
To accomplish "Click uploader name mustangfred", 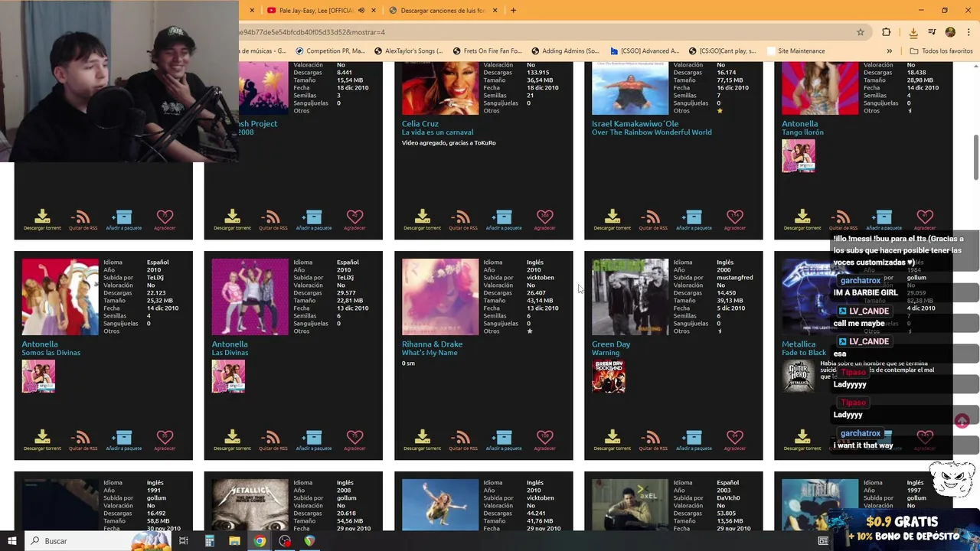I will pos(736,278).
